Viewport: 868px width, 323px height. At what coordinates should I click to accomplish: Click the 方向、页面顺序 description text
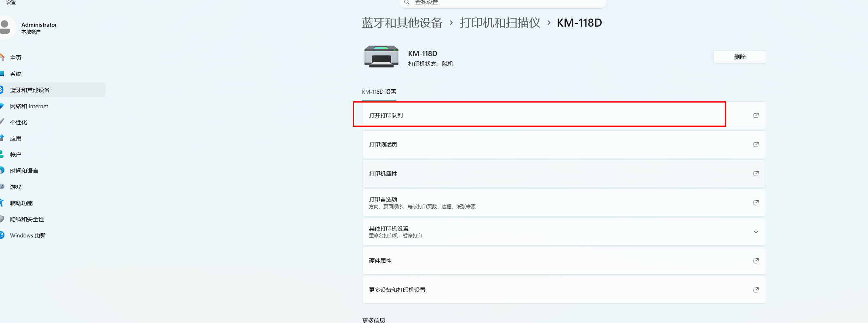pos(422,207)
